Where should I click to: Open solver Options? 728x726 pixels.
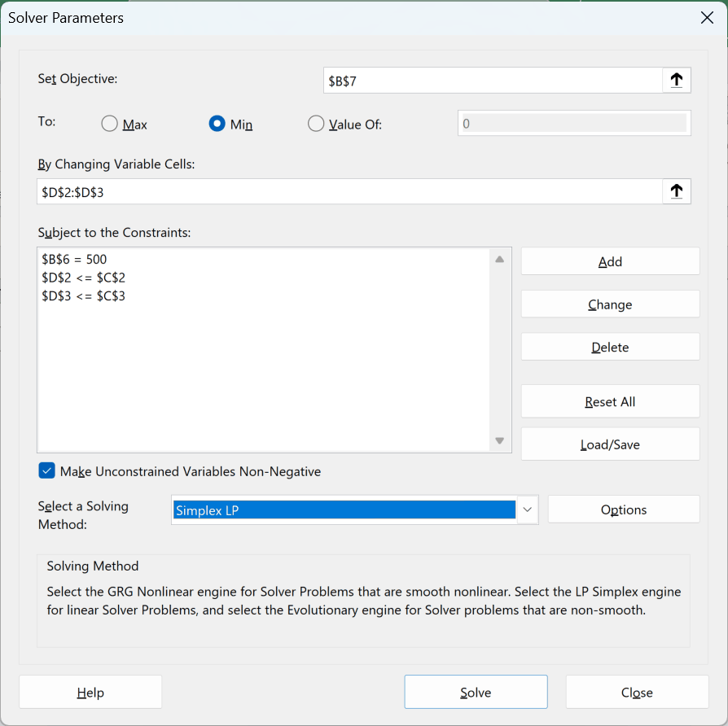click(624, 510)
